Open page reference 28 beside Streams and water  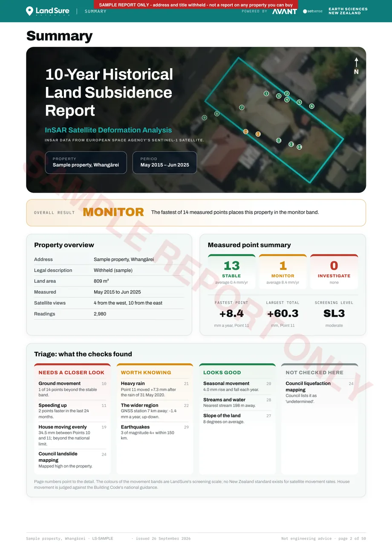click(269, 400)
